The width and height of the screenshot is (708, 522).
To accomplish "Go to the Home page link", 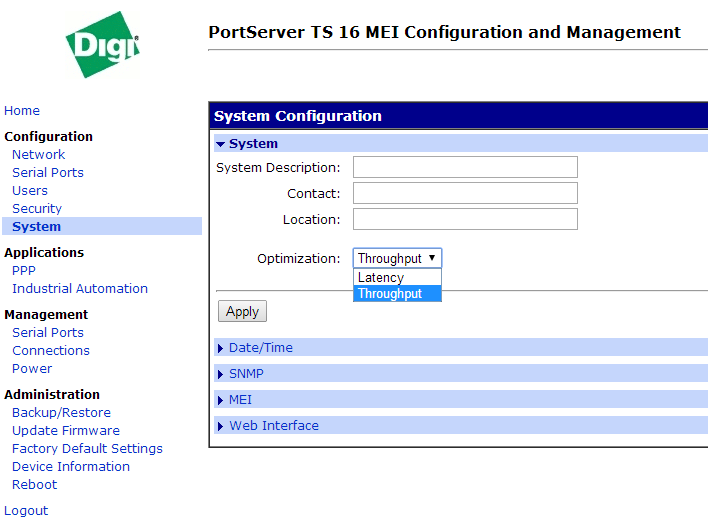I will 22,111.
